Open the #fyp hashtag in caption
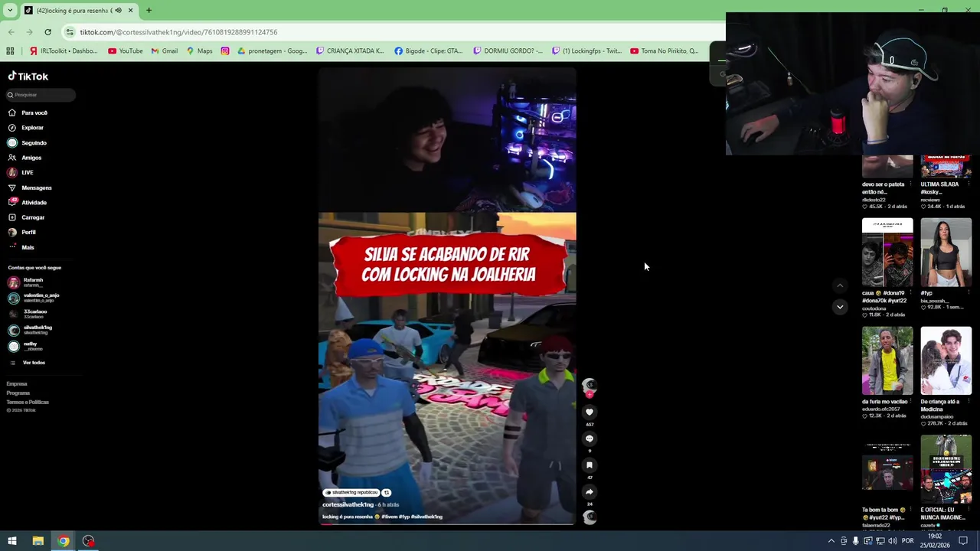The width and height of the screenshot is (980, 551). click(404, 517)
